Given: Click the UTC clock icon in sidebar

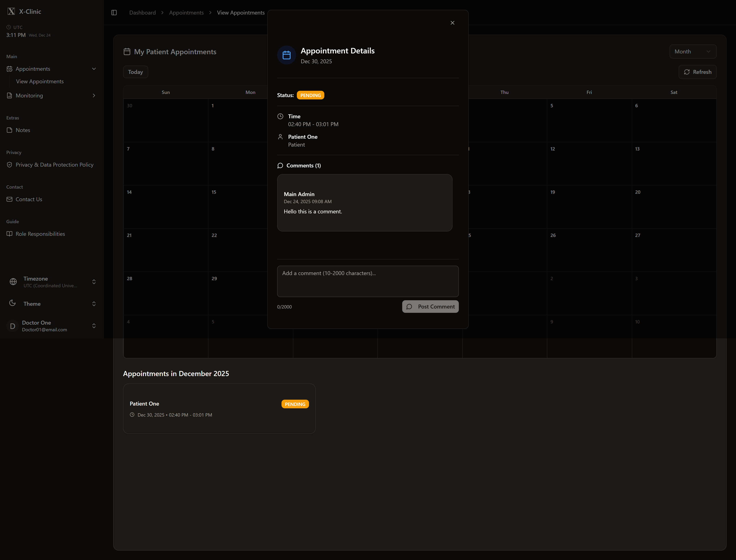Looking at the screenshot, I should (x=9, y=27).
